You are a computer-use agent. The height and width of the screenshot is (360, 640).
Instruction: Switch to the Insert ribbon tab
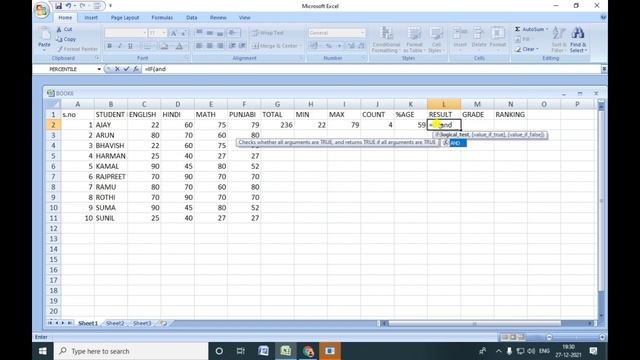click(x=91, y=18)
